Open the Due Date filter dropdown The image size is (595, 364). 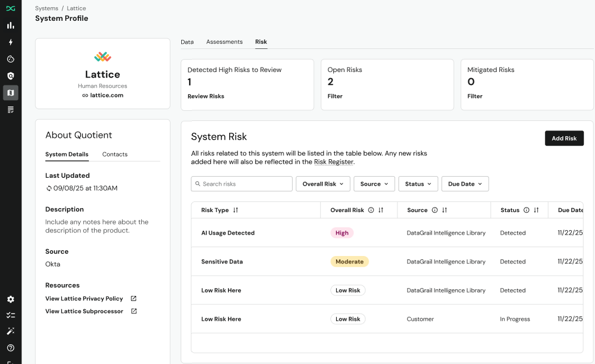465,183
